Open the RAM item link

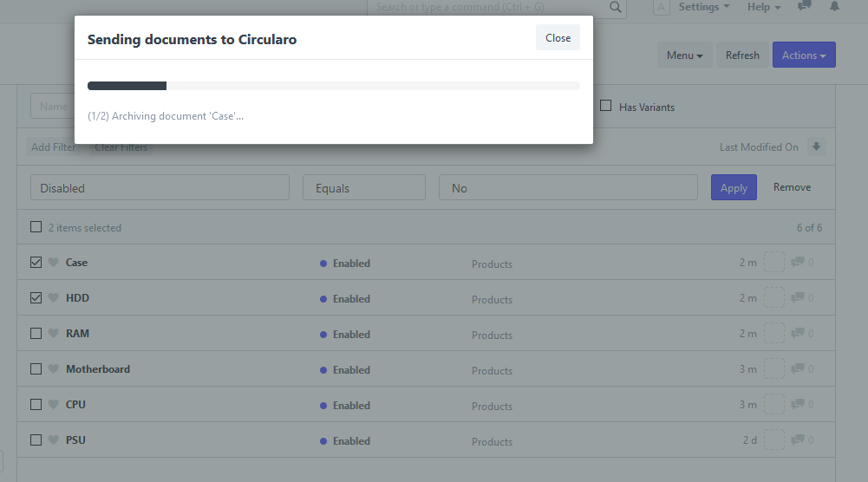(x=77, y=333)
